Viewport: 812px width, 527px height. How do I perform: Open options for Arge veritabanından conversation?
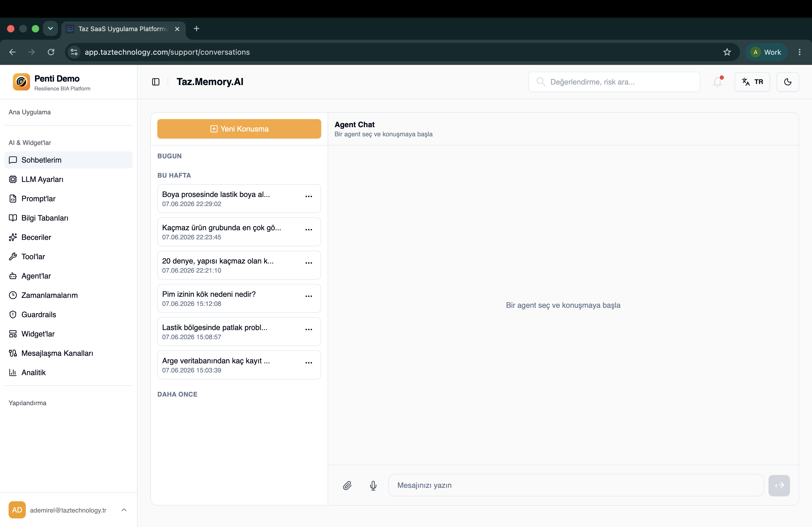[x=309, y=363]
